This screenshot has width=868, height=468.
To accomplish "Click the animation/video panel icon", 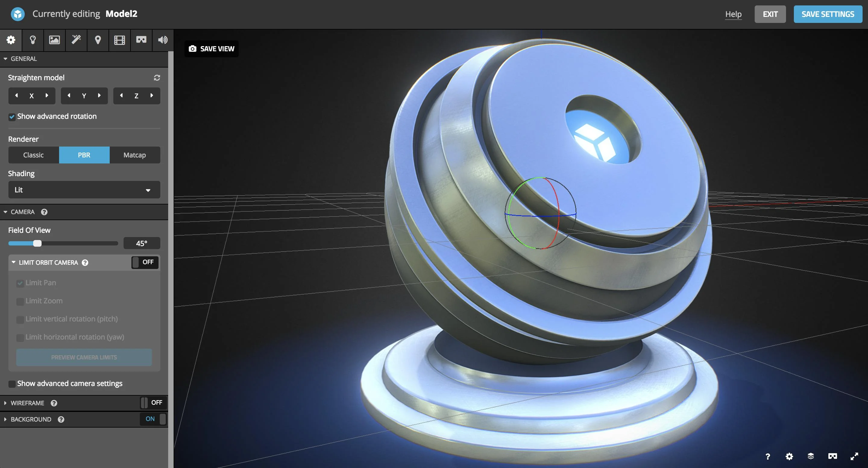I will coord(119,39).
